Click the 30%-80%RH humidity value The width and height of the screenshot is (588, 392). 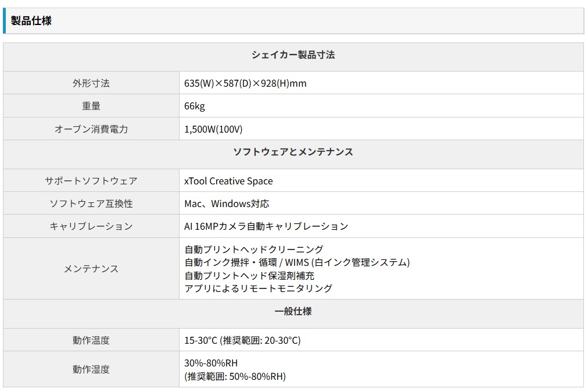tap(211, 363)
